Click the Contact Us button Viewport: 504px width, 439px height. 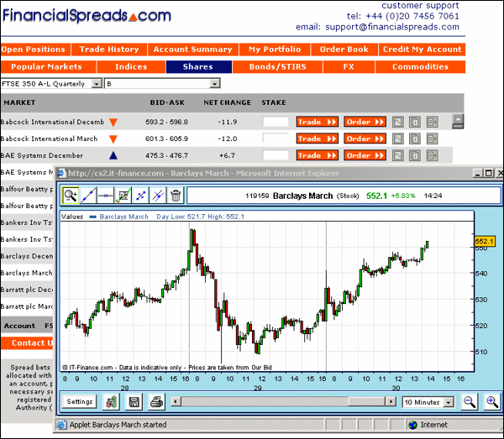coord(27,343)
